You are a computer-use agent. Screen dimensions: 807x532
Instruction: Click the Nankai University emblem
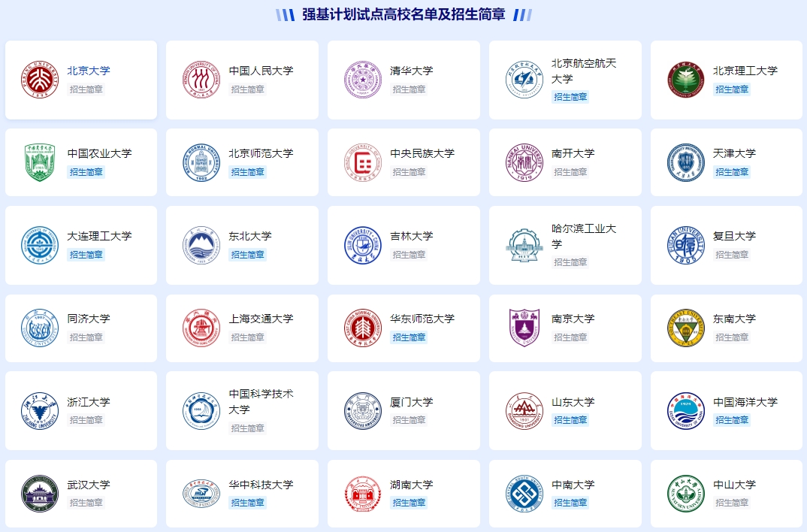524,162
